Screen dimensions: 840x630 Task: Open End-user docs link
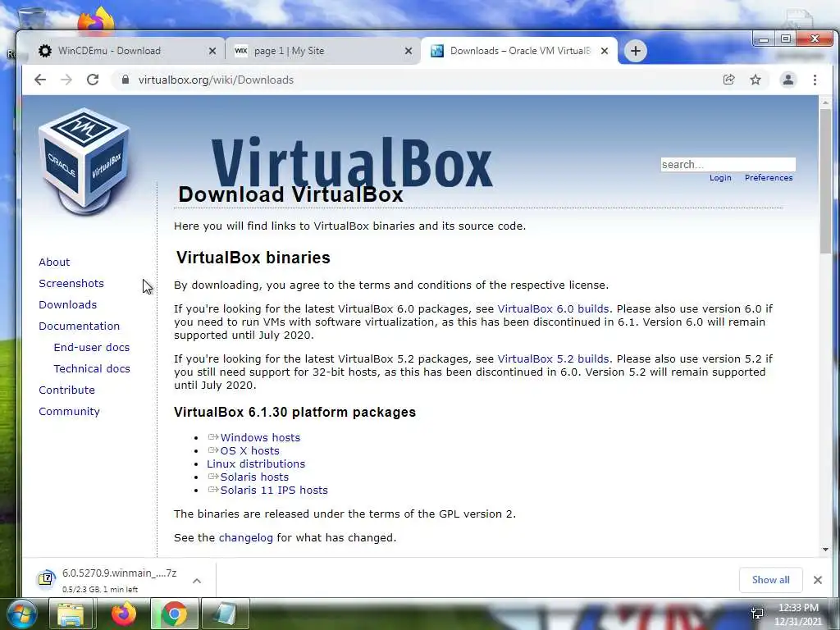(x=92, y=347)
